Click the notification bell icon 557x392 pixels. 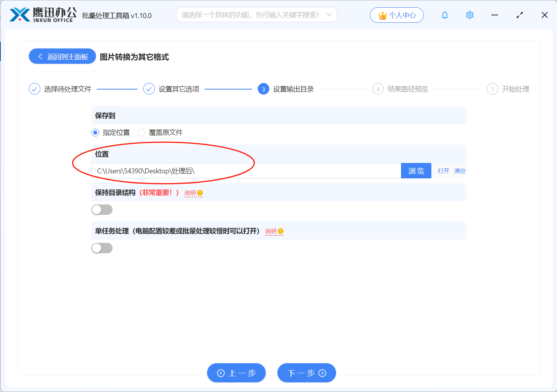point(444,15)
